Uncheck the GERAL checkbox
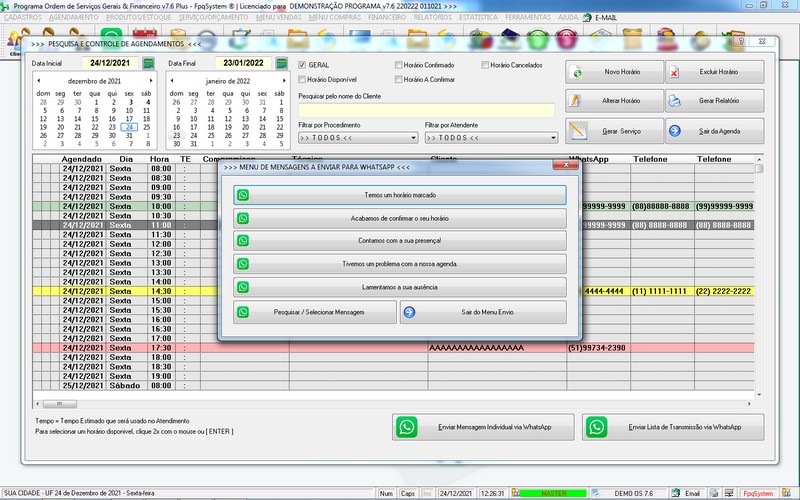800x500 pixels. click(302, 65)
